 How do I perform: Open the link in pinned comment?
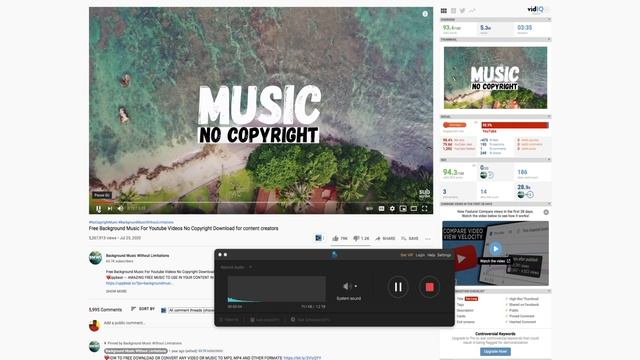point(302,358)
